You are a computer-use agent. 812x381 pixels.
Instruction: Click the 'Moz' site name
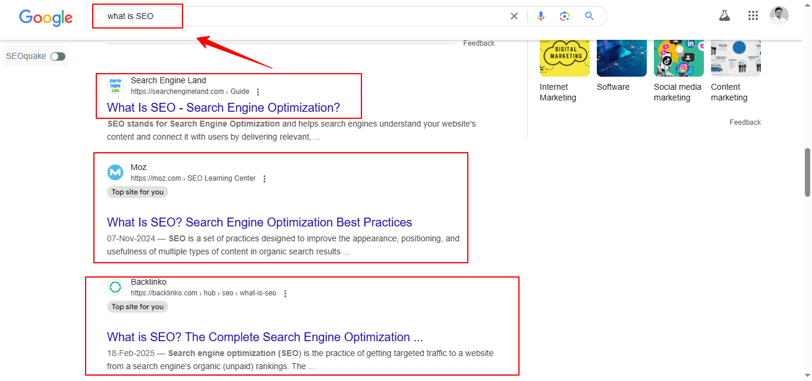138,167
